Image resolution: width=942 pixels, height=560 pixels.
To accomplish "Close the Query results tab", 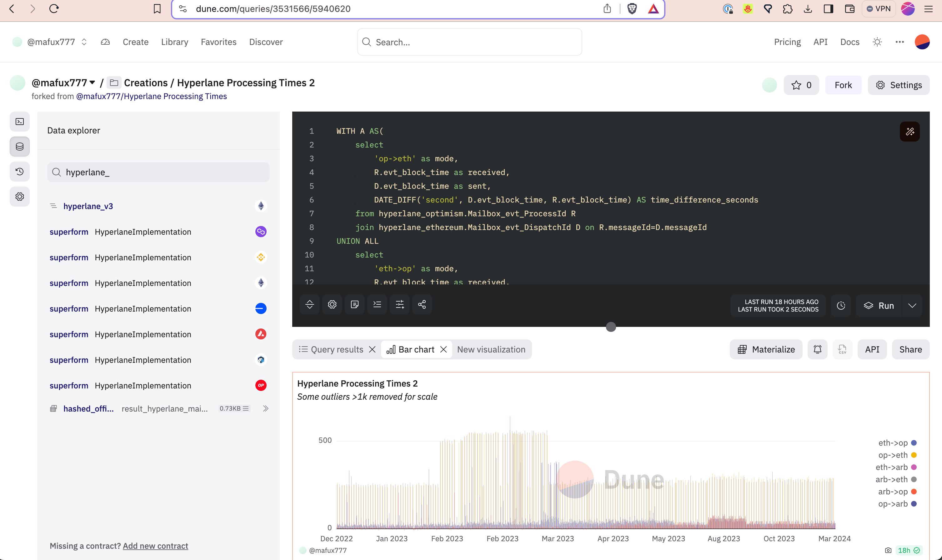I will pos(372,349).
